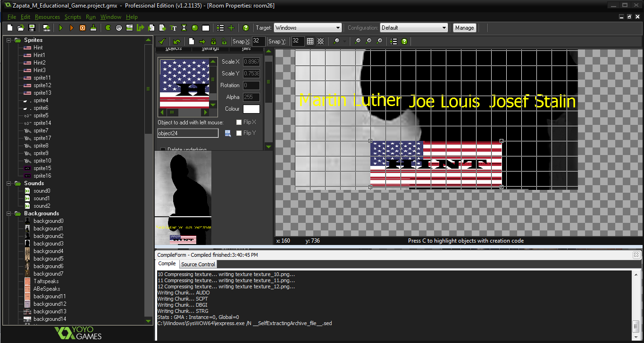Close the CompileForm panel
Viewport: 644px width, 343px height.
coord(636,255)
